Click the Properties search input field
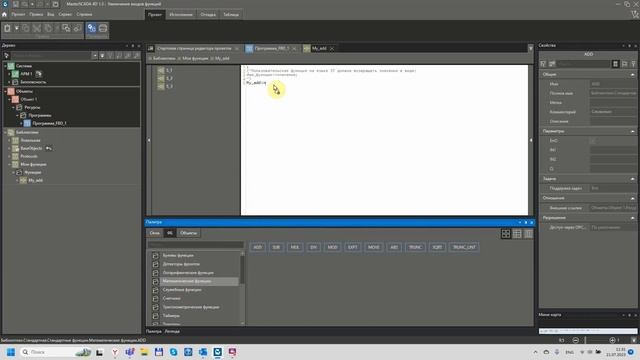640x360 pixels. [584, 64]
